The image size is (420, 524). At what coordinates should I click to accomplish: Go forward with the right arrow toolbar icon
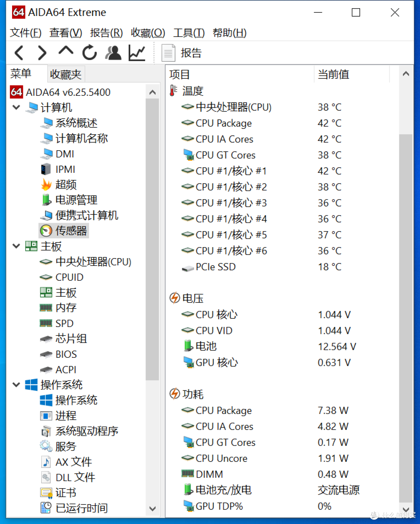click(x=42, y=53)
